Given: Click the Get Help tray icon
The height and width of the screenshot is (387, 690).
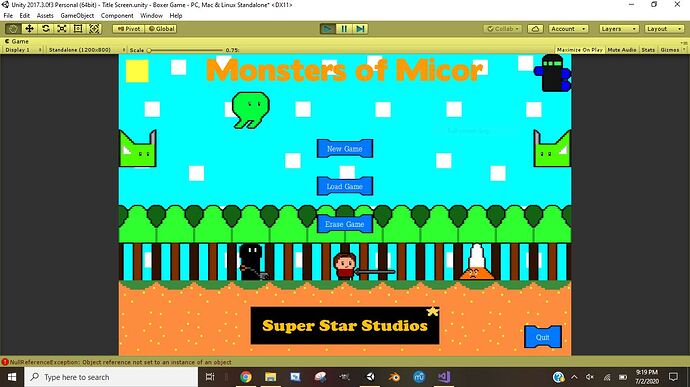Looking at the screenshot, I should tap(558, 377).
